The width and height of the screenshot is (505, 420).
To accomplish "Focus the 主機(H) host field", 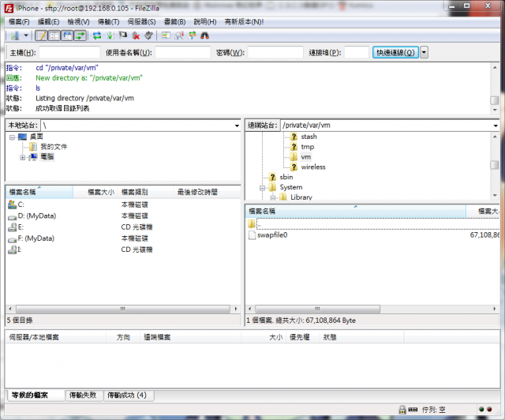I will pyautogui.click(x=69, y=52).
